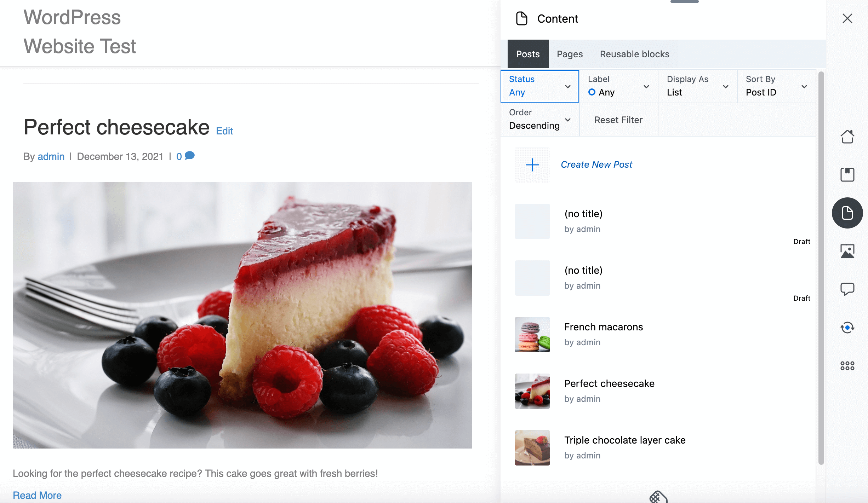Select the Perfect cheesecake post thumbnail
868x503 pixels.
(531, 391)
